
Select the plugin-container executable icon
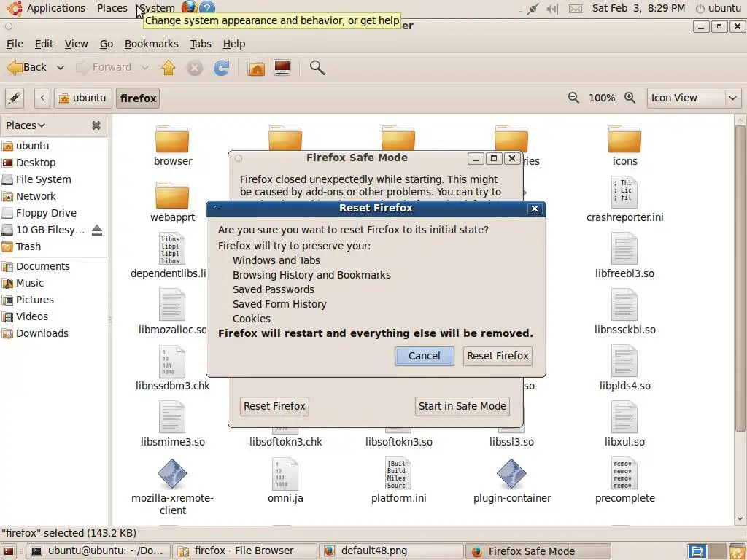click(x=511, y=474)
